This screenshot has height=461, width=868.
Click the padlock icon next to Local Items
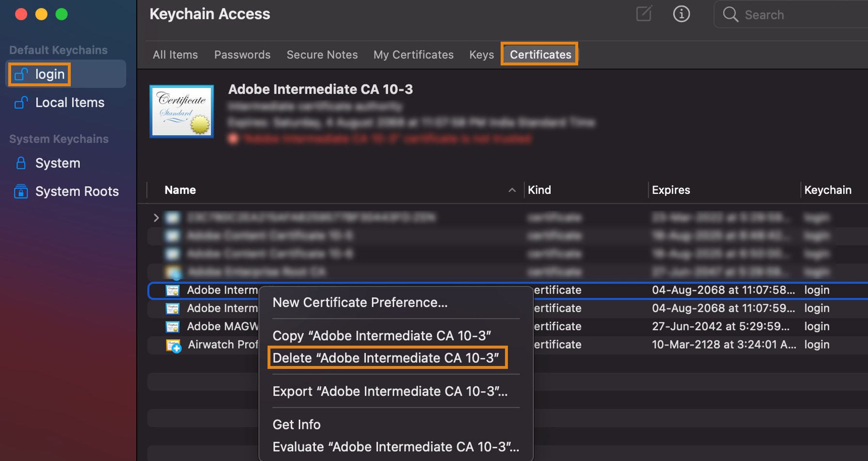pos(20,102)
